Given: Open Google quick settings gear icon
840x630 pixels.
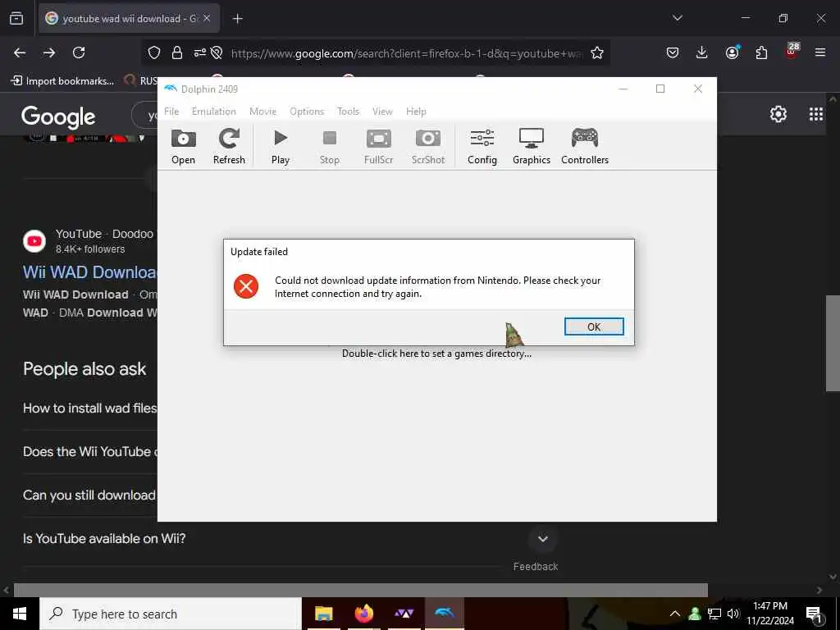Looking at the screenshot, I should coord(778,114).
